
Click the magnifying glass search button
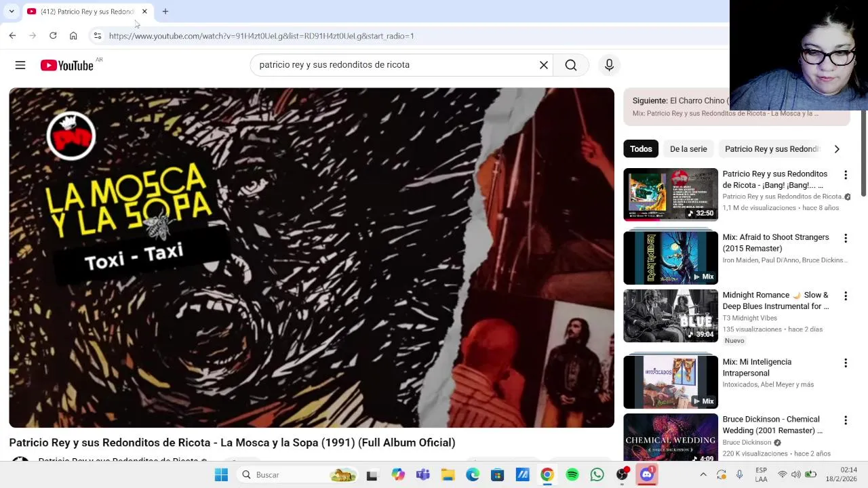pos(571,65)
